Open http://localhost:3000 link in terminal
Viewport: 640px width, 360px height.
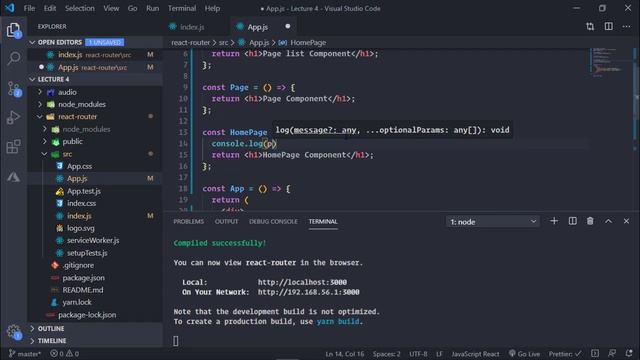(302, 282)
